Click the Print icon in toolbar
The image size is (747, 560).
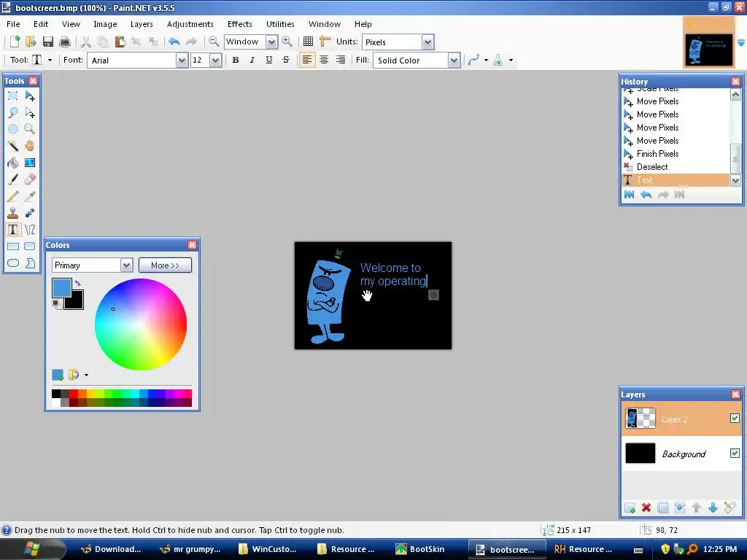click(65, 42)
